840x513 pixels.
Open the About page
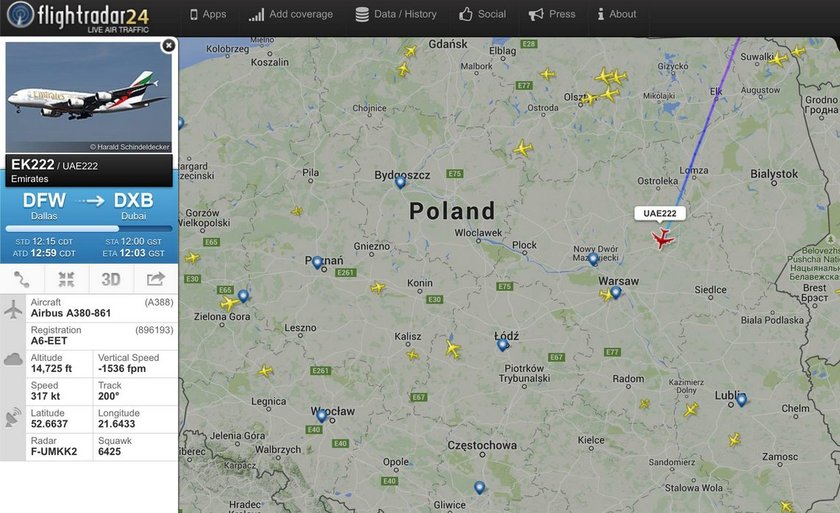point(617,14)
